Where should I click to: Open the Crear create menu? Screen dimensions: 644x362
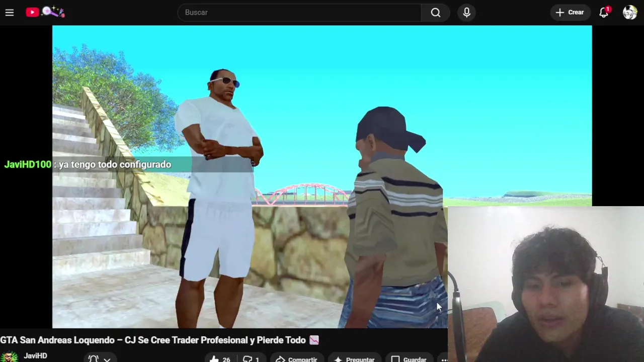tap(570, 13)
